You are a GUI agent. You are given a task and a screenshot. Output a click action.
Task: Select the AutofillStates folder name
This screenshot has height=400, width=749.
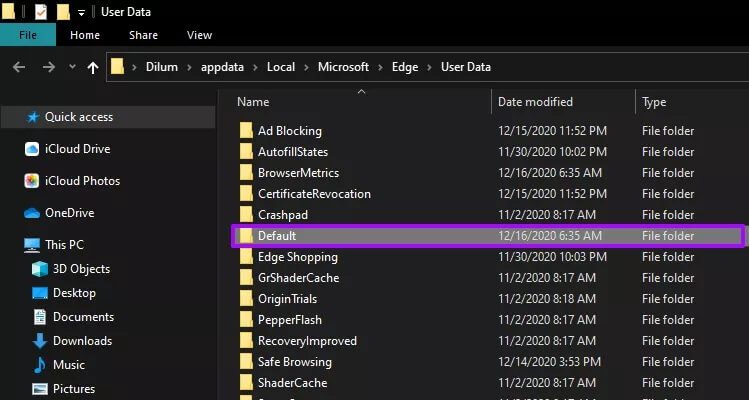(x=293, y=152)
